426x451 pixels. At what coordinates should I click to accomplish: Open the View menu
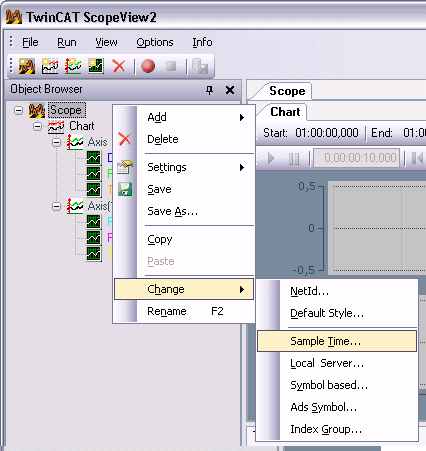[x=106, y=42]
